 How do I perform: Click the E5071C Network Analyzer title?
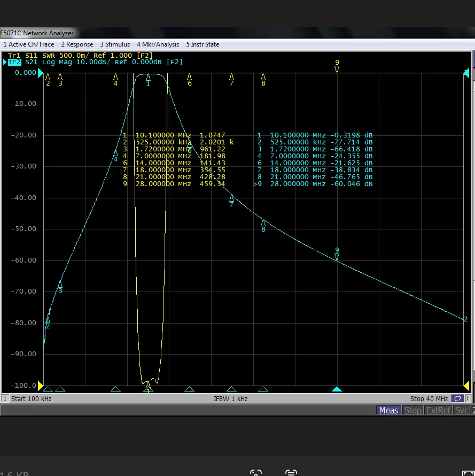(x=37, y=33)
